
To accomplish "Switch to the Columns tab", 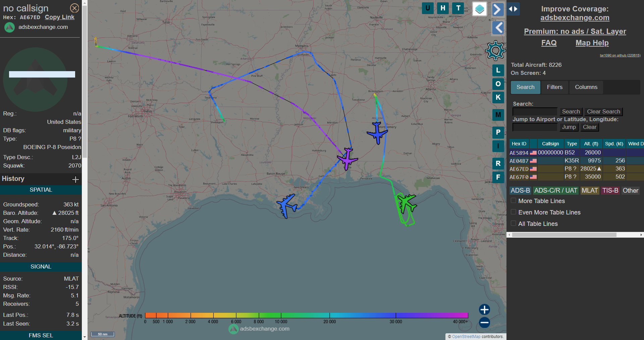I will tap(586, 87).
